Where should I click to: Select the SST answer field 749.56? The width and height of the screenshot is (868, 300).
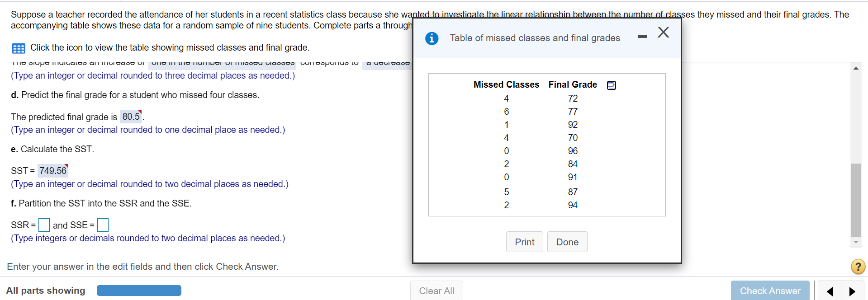click(53, 171)
